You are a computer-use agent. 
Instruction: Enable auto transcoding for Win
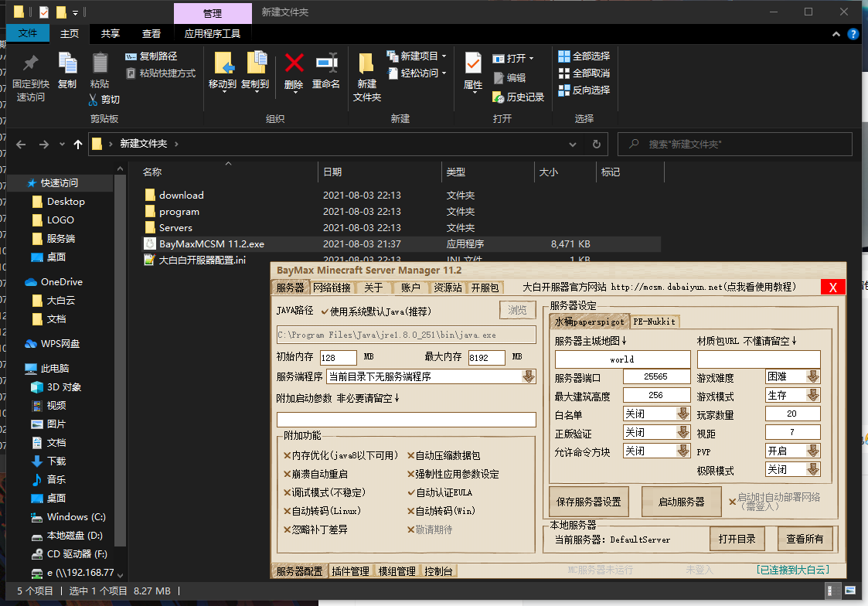411,511
